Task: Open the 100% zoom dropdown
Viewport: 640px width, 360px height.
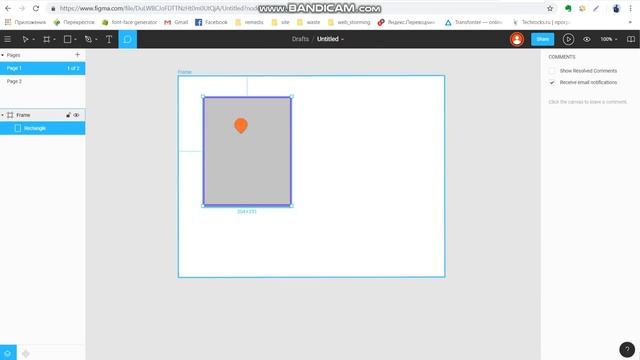Action: point(609,39)
